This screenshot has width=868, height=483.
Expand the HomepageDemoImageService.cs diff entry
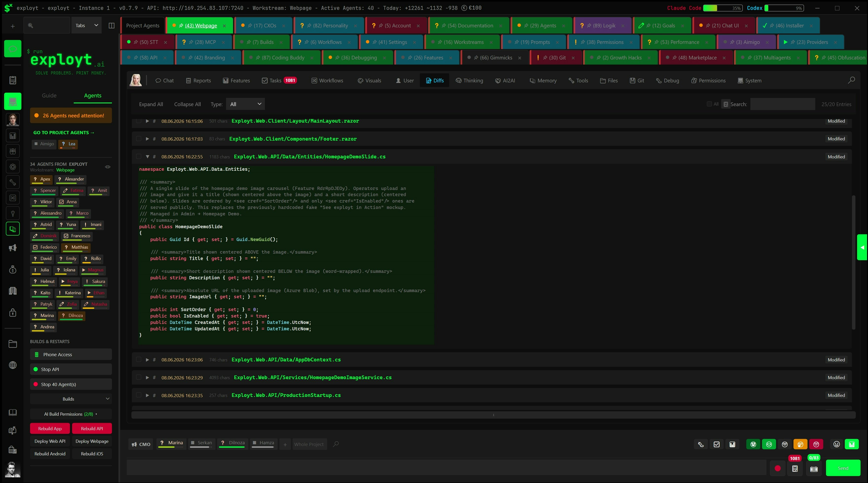(147, 377)
